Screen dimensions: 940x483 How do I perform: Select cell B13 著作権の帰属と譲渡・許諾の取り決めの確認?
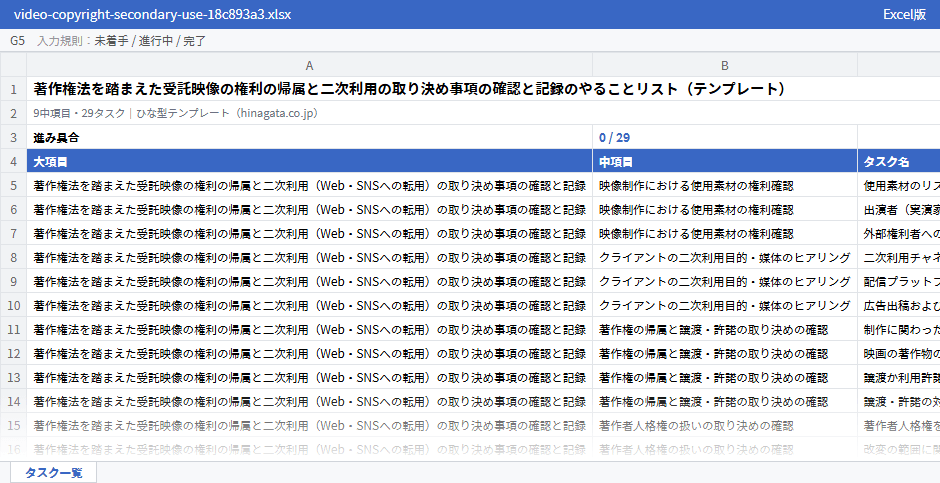pyautogui.click(x=725, y=377)
